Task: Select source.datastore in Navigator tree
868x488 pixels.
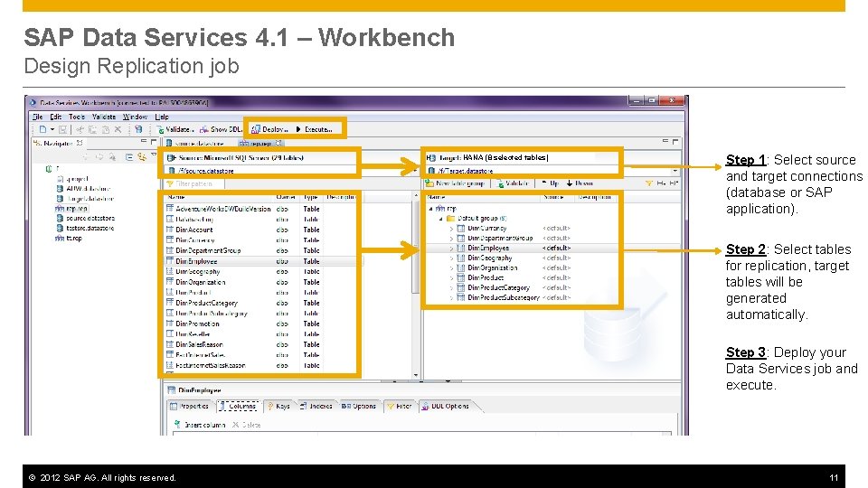Action: click(85, 218)
